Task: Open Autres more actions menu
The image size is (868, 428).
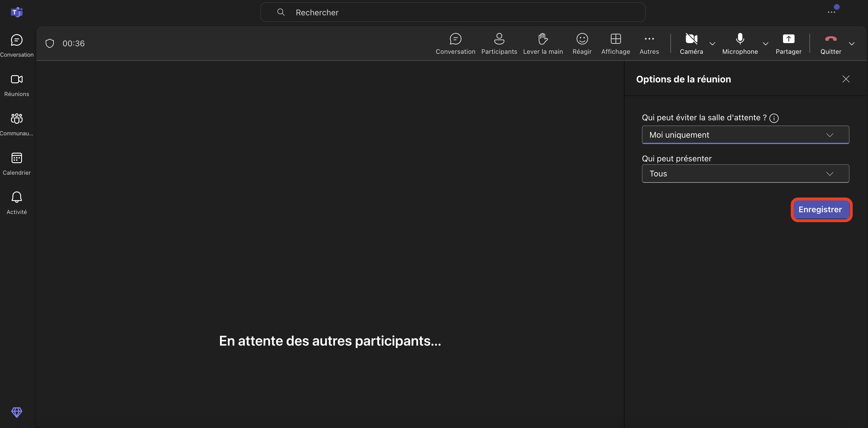Action: point(649,43)
